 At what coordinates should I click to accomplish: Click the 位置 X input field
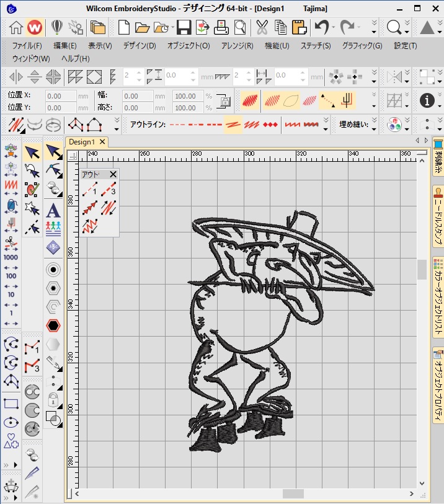pyautogui.click(x=60, y=96)
